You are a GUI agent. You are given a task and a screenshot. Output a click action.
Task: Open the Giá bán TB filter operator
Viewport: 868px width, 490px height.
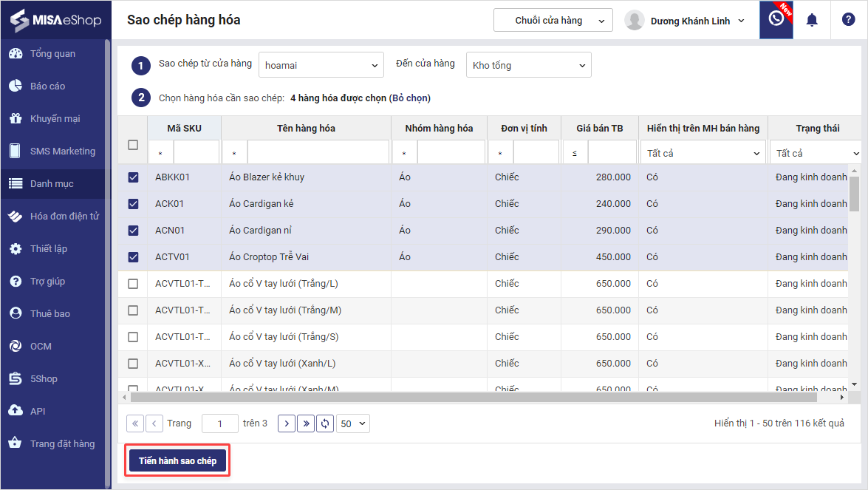point(575,153)
